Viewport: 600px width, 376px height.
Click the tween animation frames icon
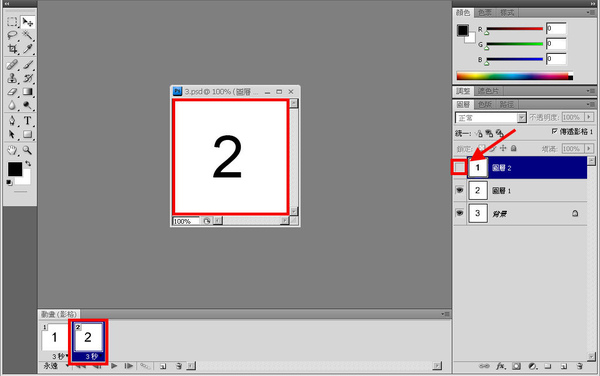pyautogui.click(x=145, y=366)
